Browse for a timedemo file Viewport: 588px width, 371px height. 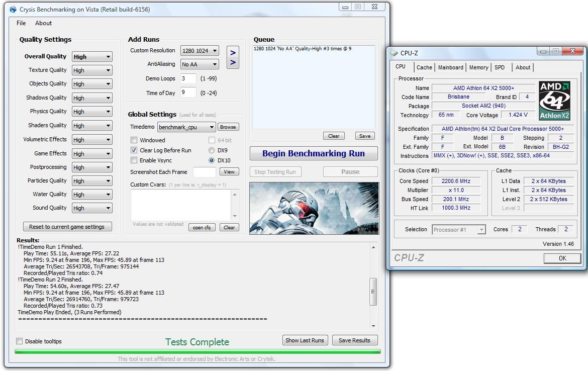click(228, 127)
